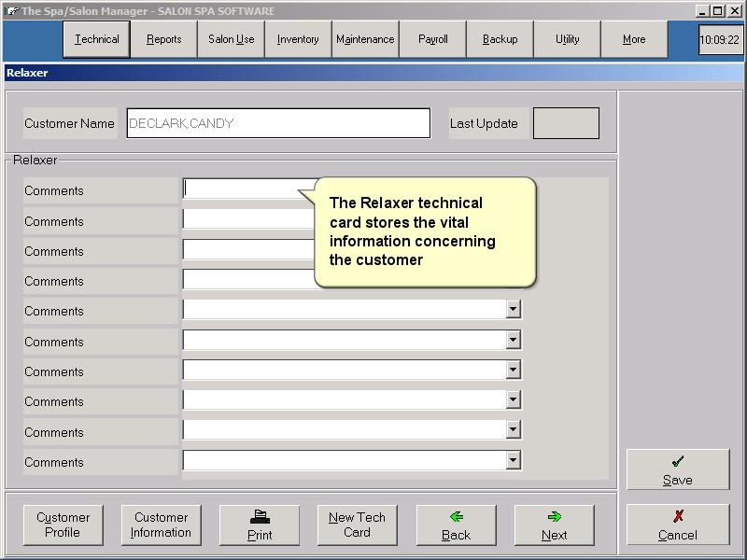Advance with the green Next arrow
This screenshot has width=747, height=560.
click(554, 525)
